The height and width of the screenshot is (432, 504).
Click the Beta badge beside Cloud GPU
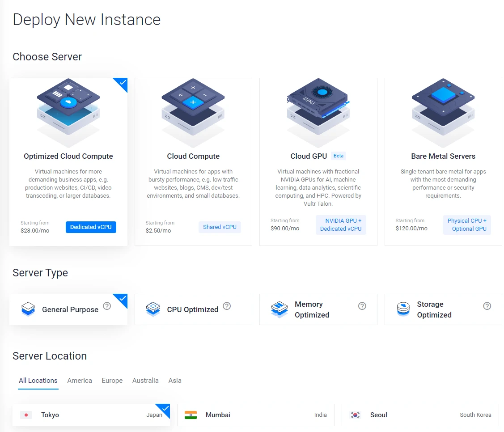coord(339,156)
